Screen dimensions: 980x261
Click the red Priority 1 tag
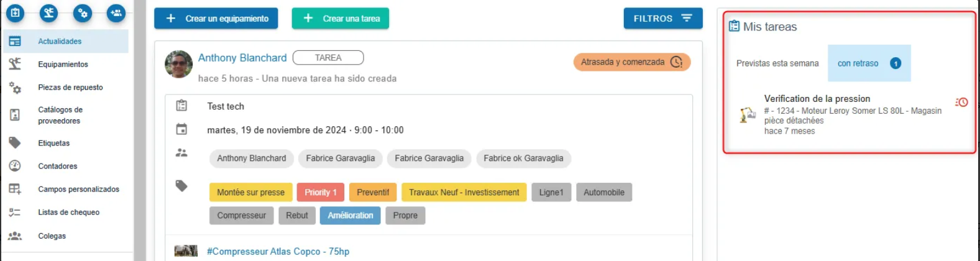[x=320, y=193]
